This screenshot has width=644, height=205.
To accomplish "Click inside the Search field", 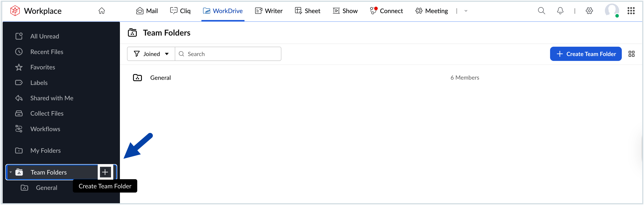I will tap(225, 54).
